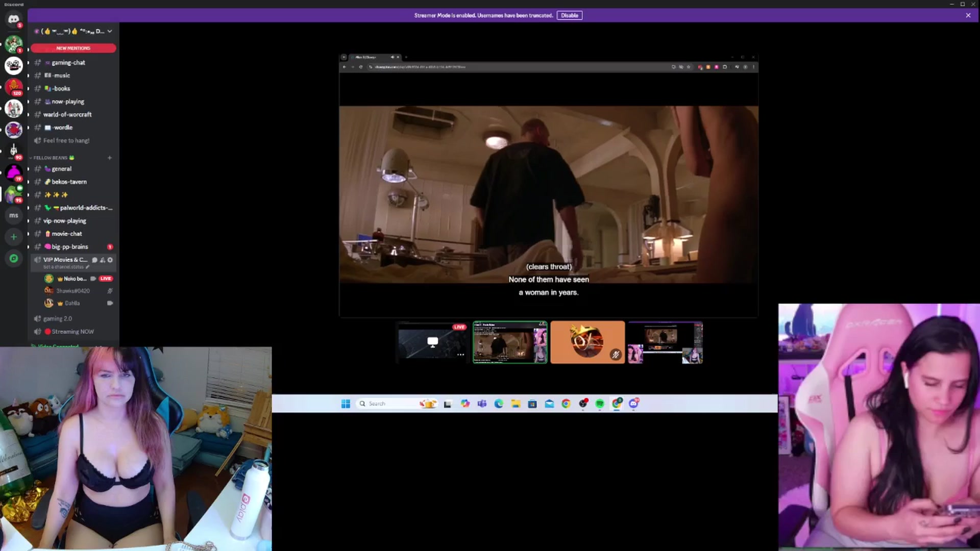The image size is (980, 551).
Task: Open the pink server icon with 19 badge
Action: tap(14, 172)
